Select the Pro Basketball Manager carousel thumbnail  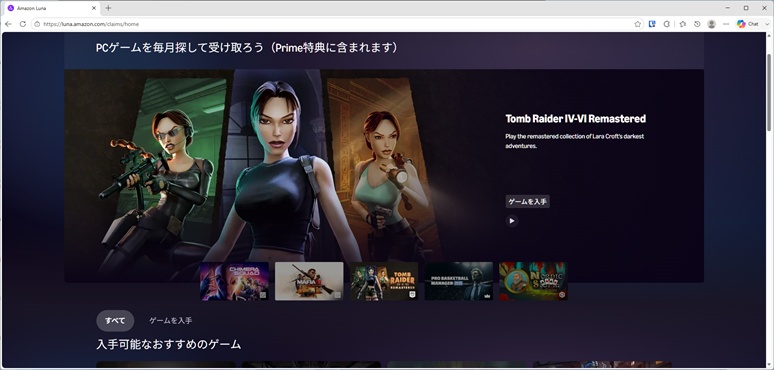coord(459,281)
